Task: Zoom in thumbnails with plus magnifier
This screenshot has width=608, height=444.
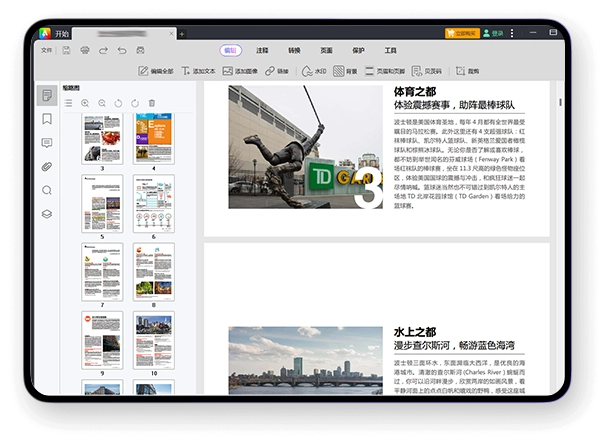Action: coord(85,103)
